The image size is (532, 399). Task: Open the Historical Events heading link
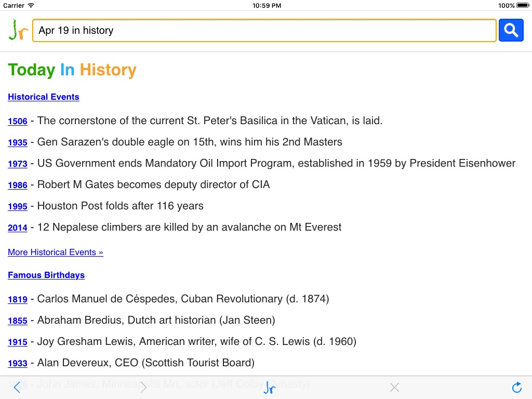[44, 97]
